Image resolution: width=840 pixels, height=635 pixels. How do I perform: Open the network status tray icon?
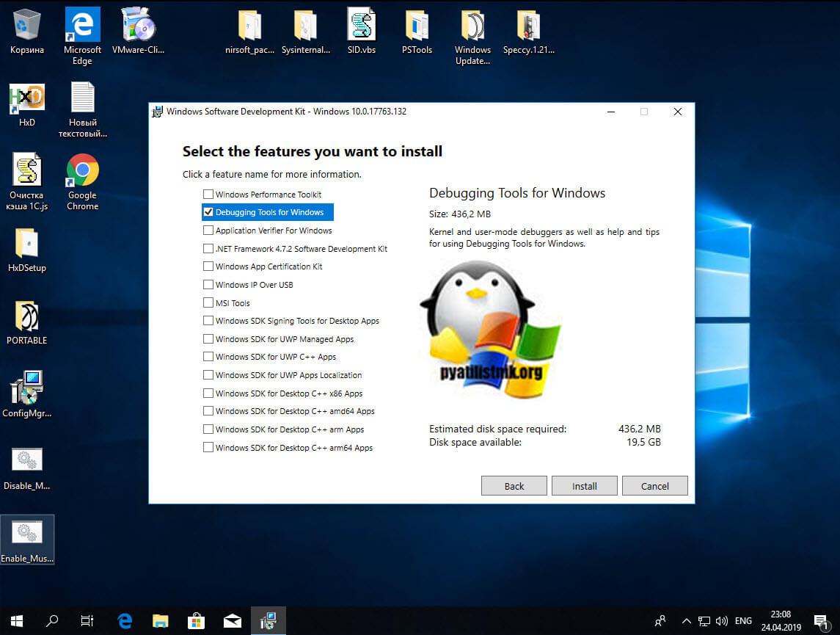click(x=704, y=621)
